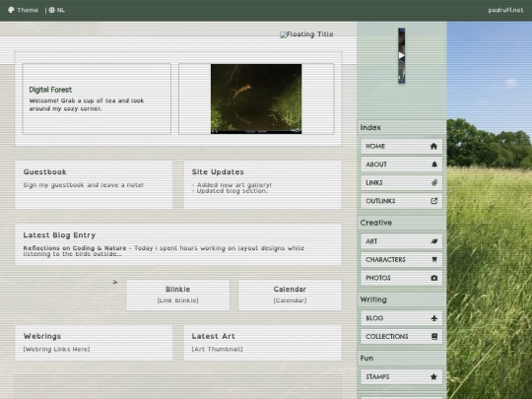Open the BLOG page

coord(401,318)
